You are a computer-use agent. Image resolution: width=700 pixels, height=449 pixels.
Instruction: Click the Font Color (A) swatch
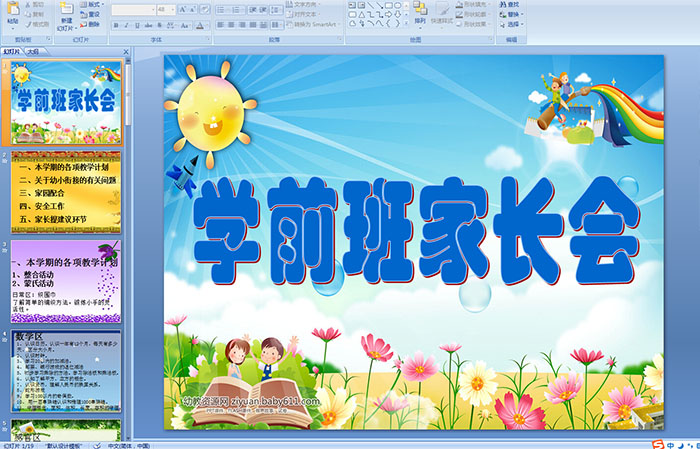[x=200, y=25]
